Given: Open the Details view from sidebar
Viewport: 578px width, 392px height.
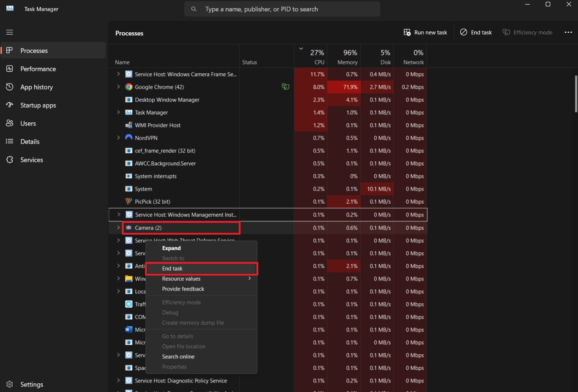Looking at the screenshot, I should click(x=30, y=141).
